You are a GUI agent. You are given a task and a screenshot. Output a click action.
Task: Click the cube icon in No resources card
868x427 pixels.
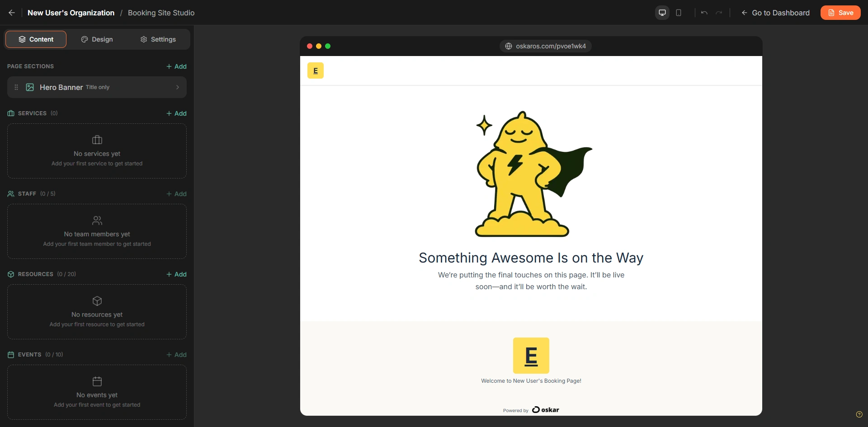pos(97,301)
